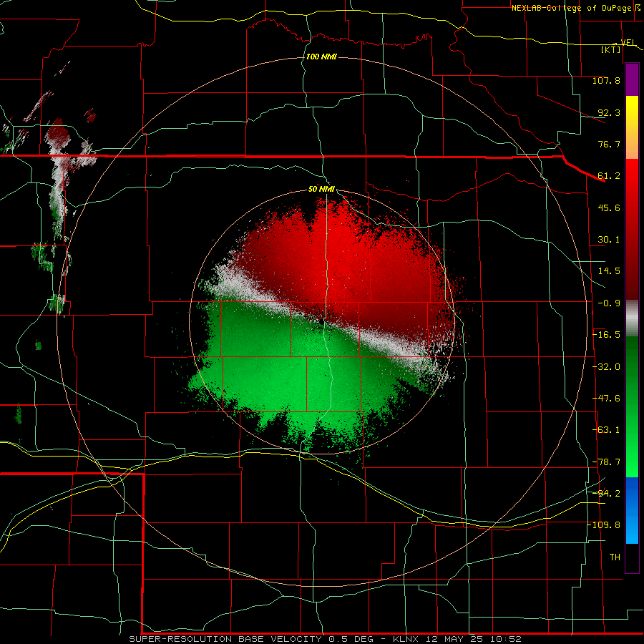The width and height of the screenshot is (644, 644).
Task: Pick the gray zero-velocity band of the color bar
Action: [x=632, y=318]
